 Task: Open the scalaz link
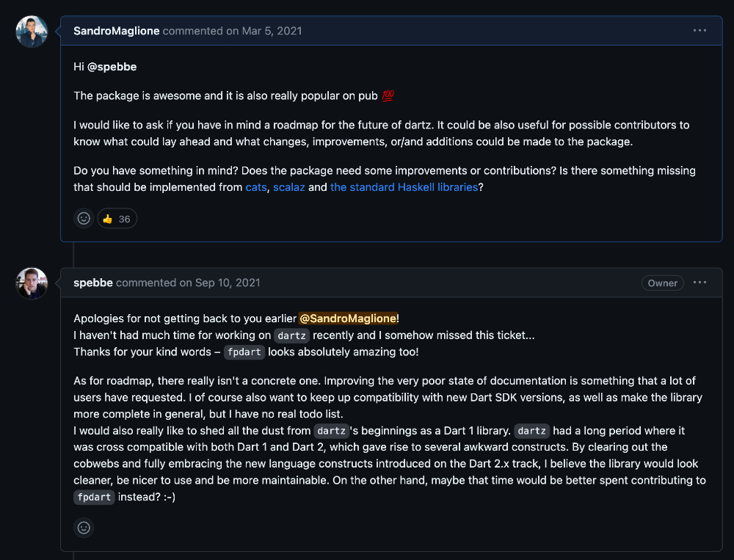(x=289, y=187)
